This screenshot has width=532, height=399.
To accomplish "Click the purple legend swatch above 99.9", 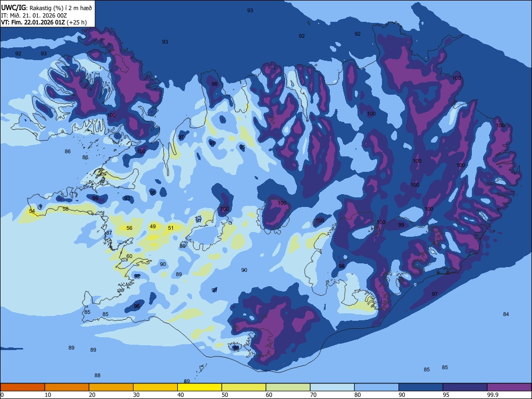I will coord(509,387).
